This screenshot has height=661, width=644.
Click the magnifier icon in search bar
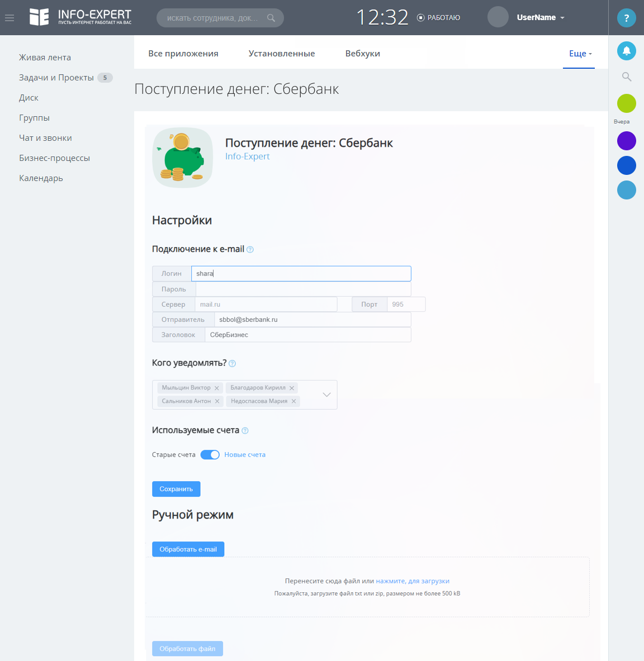coord(271,18)
